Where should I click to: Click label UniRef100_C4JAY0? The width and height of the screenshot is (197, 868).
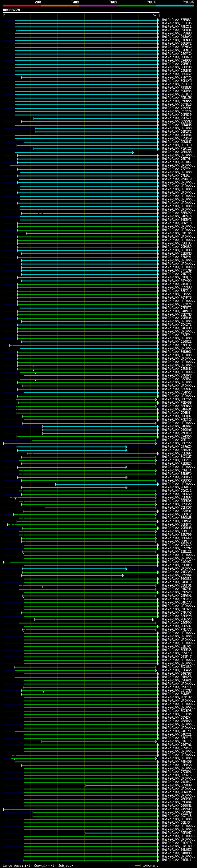(177, 37)
